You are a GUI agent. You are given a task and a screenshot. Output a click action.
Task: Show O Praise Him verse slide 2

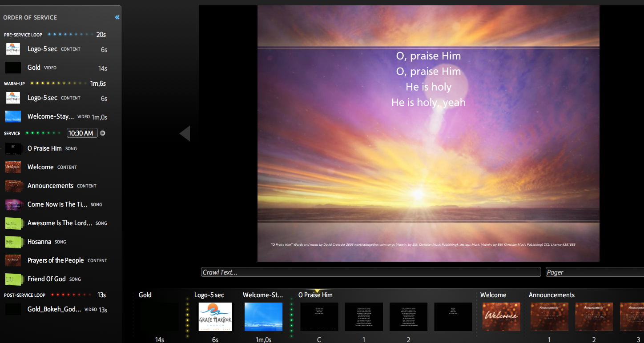pos(408,317)
